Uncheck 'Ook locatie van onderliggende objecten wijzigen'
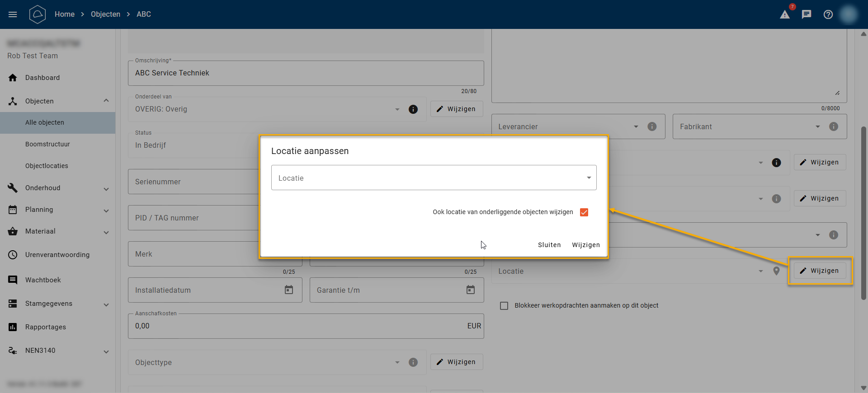Image resolution: width=868 pixels, height=393 pixels. 584,212
